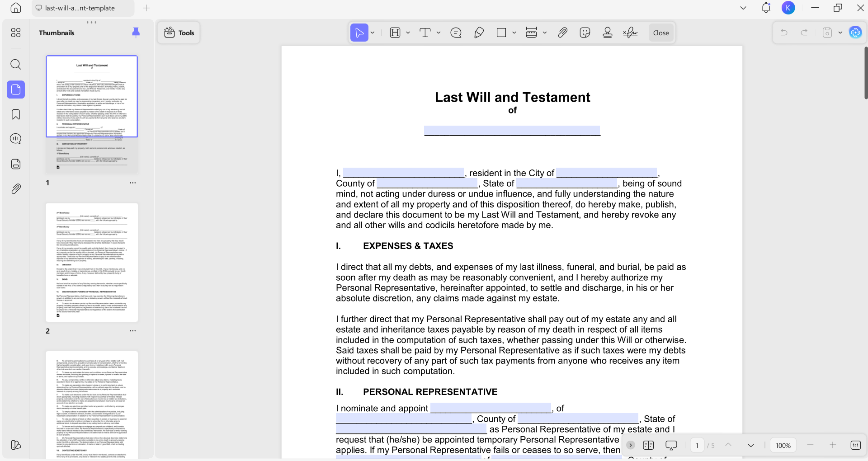
Task: Open more options for page 2 thumbnail
Action: point(132,330)
